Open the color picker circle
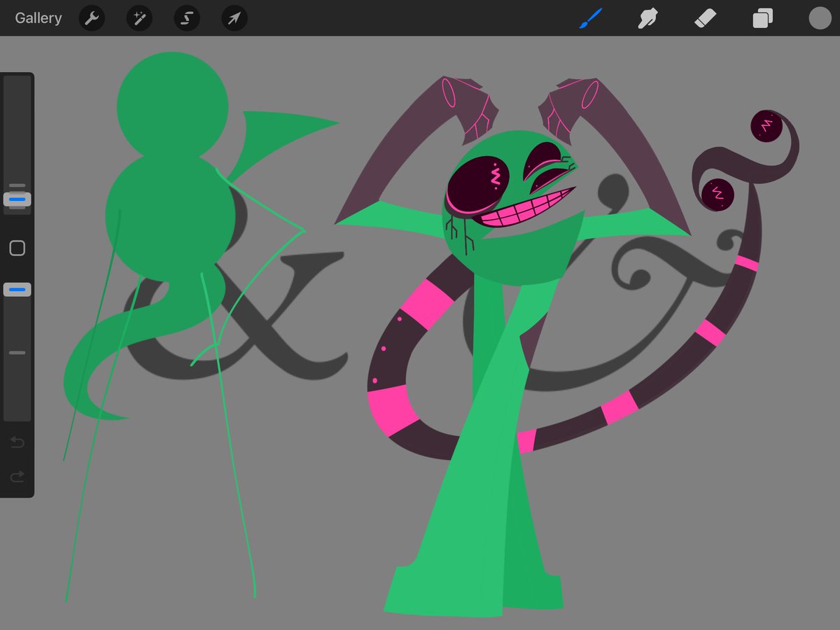This screenshot has width=840, height=630. tap(820, 18)
